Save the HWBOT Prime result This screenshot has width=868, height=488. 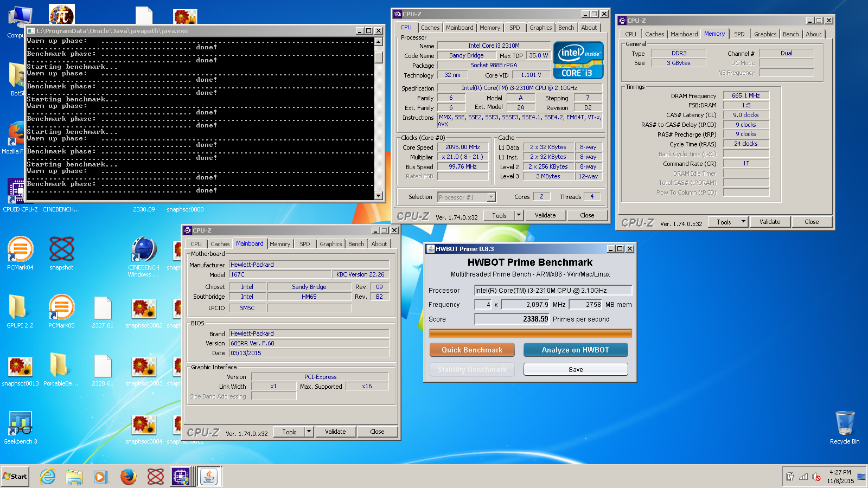[x=576, y=369]
